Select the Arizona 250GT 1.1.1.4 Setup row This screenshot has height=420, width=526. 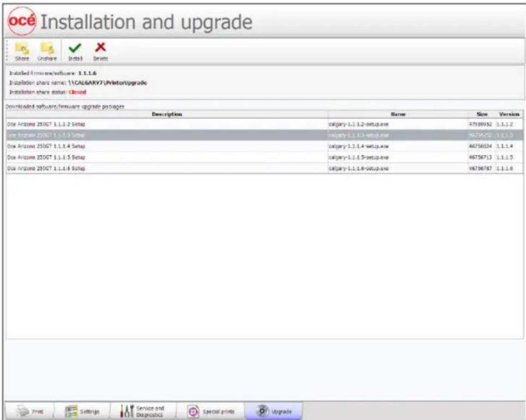(x=264, y=146)
